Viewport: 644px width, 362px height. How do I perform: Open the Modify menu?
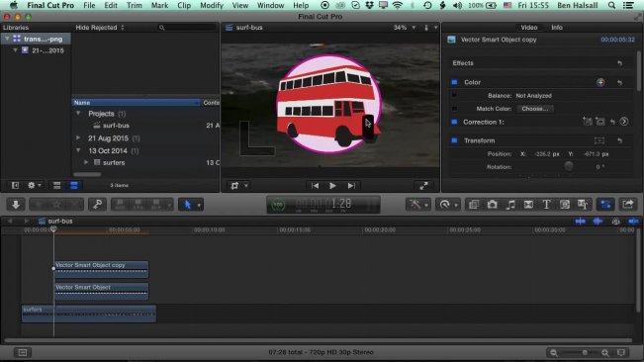coord(212,5)
